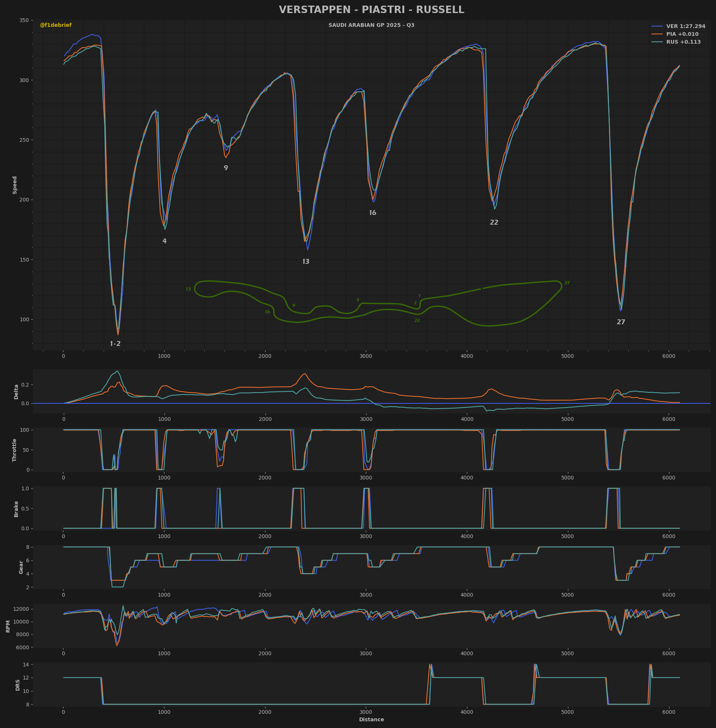Click the 1000 distance tick under the Gear chart
This screenshot has height=728, width=716.
164,595
